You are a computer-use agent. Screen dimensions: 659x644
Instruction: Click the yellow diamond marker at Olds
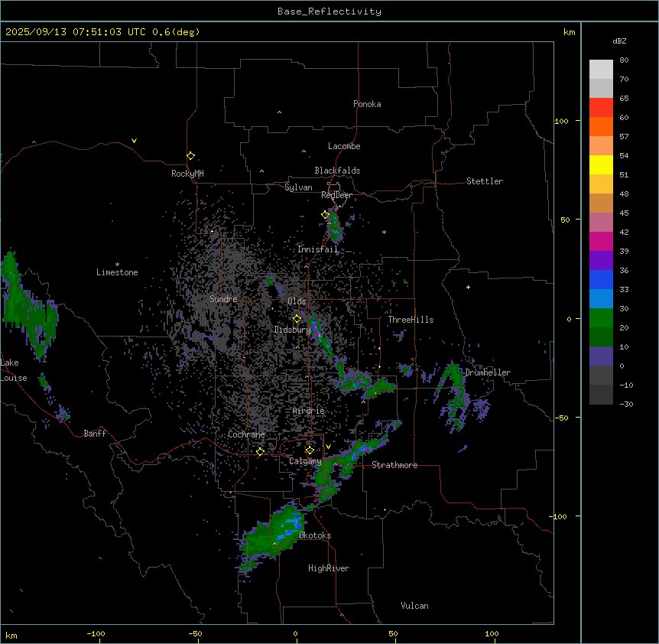[297, 319]
